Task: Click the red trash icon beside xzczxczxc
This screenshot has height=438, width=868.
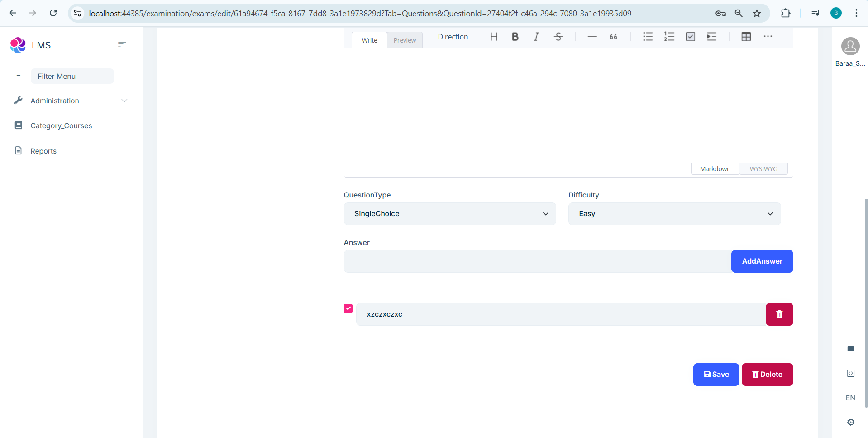Action: 779,314
